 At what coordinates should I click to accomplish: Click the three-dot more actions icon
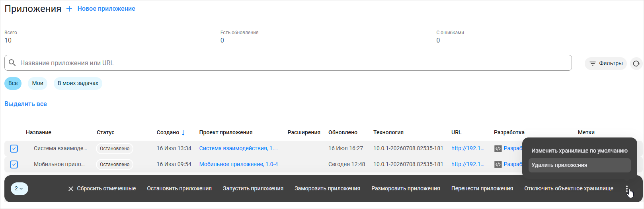click(x=627, y=190)
